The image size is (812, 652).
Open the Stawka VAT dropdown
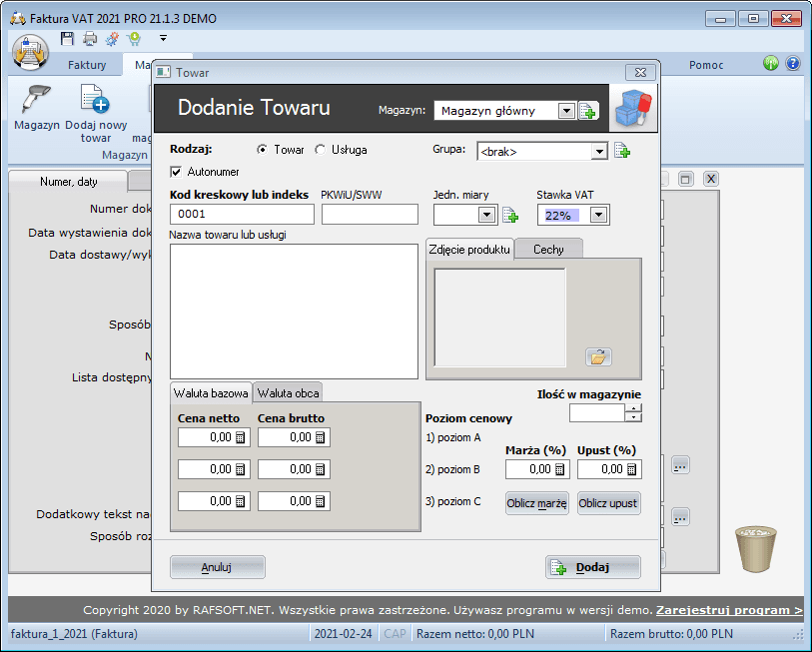click(x=598, y=215)
